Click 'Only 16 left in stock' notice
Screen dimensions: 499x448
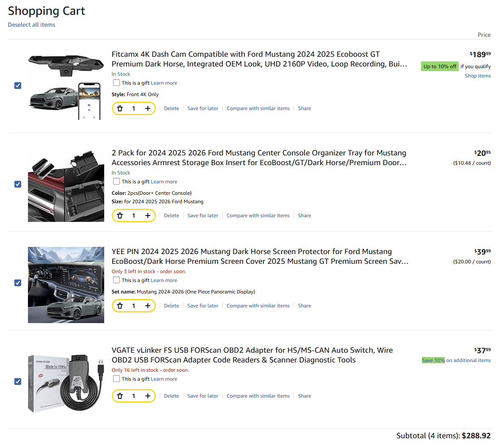150,370
